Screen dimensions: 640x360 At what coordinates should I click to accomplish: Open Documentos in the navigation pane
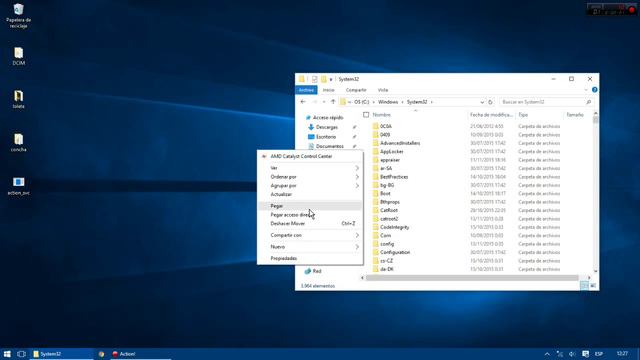(x=329, y=146)
